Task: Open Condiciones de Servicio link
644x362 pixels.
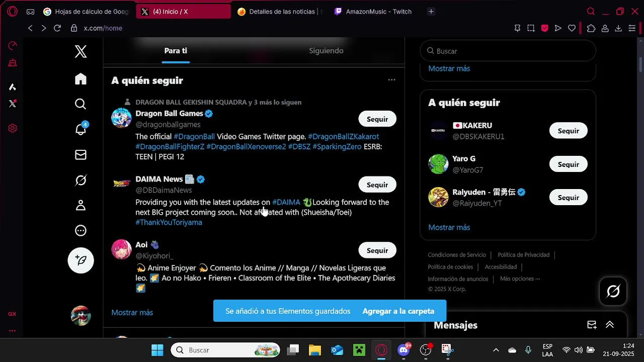Action: [457, 255]
